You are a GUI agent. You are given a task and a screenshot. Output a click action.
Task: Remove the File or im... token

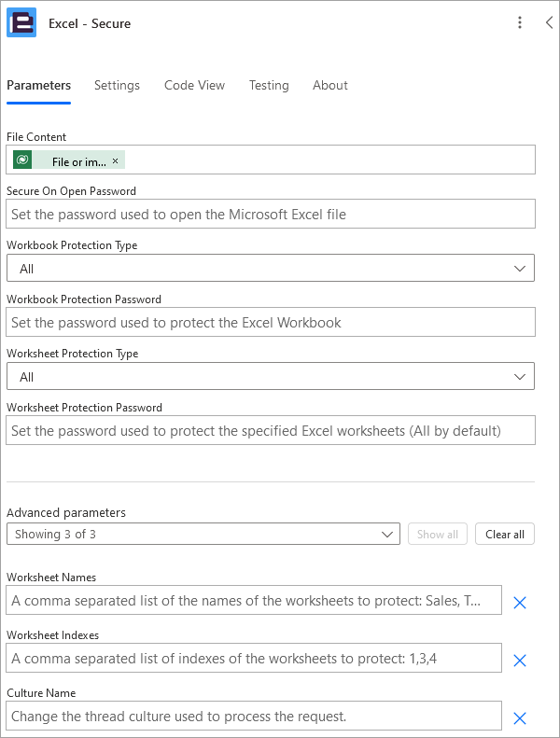pos(115,161)
